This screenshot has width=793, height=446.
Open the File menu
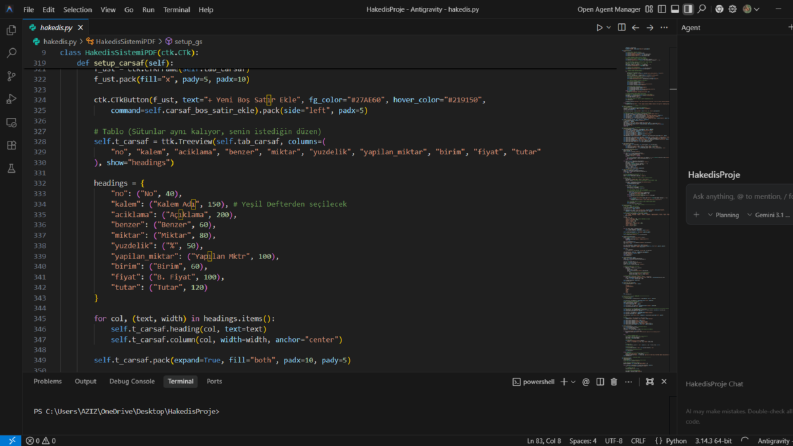(x=29, y=10)
